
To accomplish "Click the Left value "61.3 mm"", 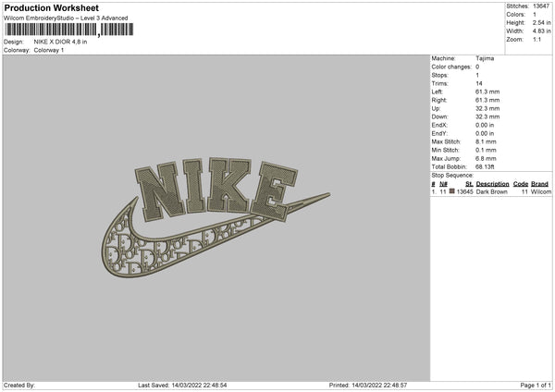I will coord(487,92).
